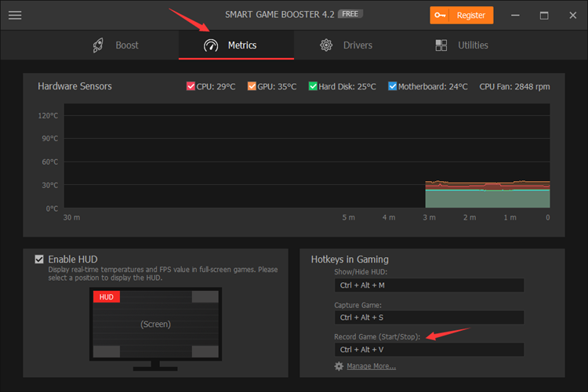Click the Register button
Image resolution: width=588 pixels, height=392 pixels.
462,16
